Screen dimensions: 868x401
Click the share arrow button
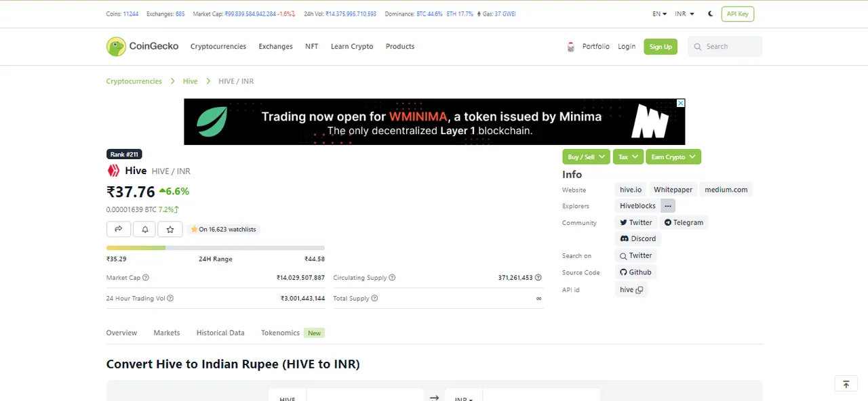(118, 230)
